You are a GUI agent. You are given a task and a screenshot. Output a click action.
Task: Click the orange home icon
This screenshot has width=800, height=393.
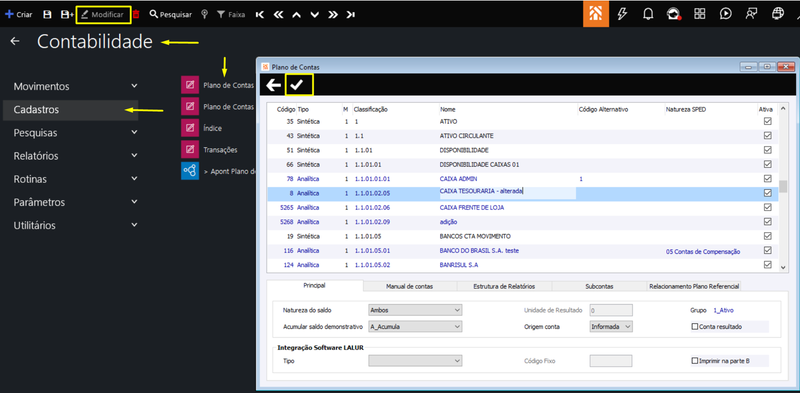(x=596, y=14)
